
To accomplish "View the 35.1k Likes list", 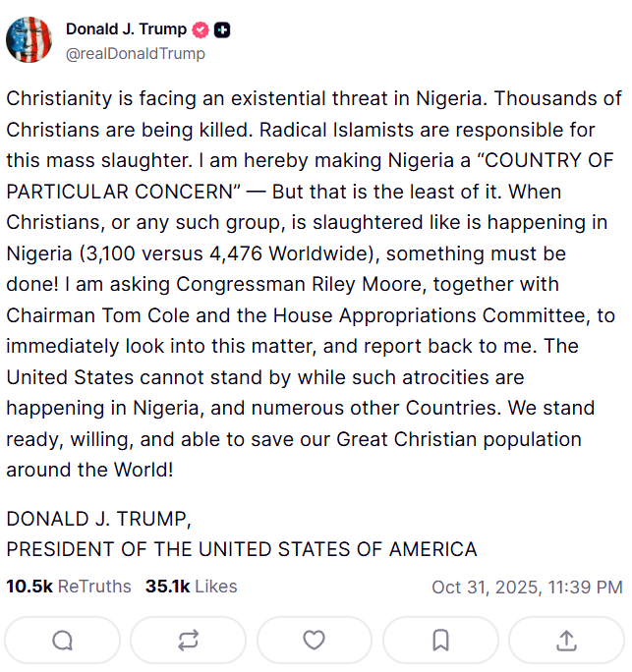I will (x=192, y=587).
